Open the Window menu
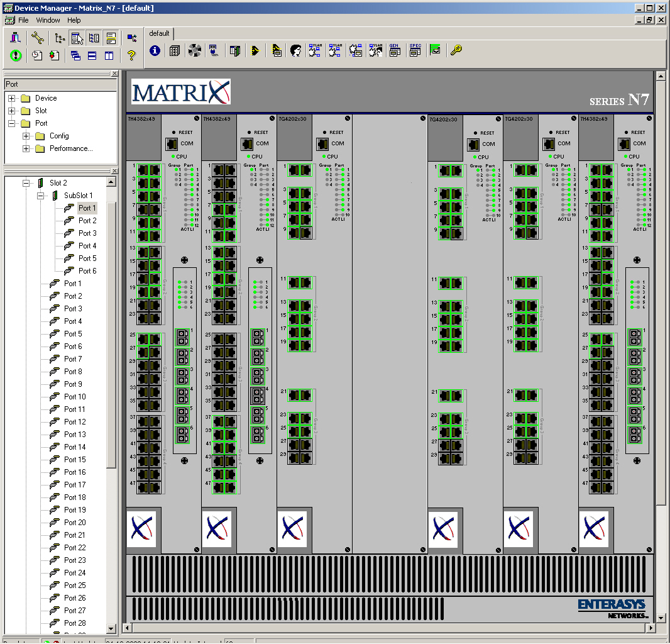This screenshot has height=644, width=670. pyautogui.click(x=48, y=20)
